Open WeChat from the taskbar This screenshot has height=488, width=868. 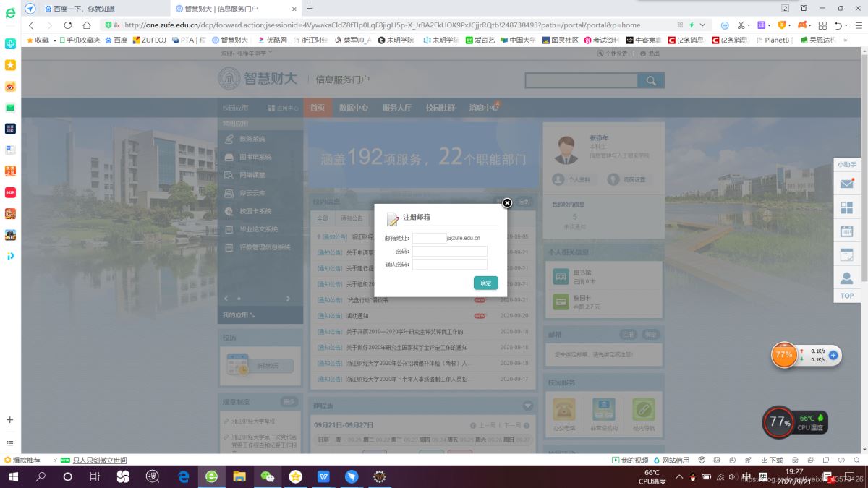pyautogui.click(x=266, y=476)
